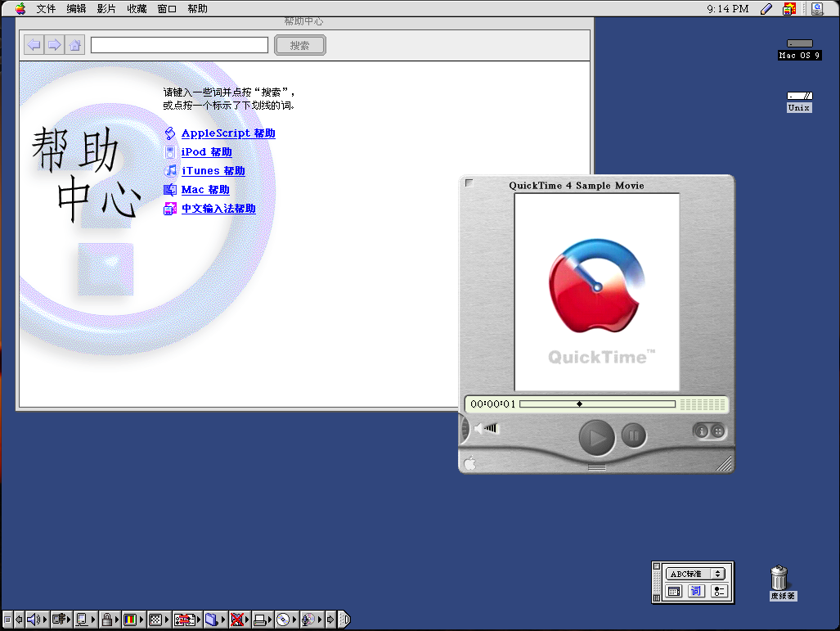Viewport: 840px width, 631px height.
Task: Click the iTunes music note icon
Action: 170,170
